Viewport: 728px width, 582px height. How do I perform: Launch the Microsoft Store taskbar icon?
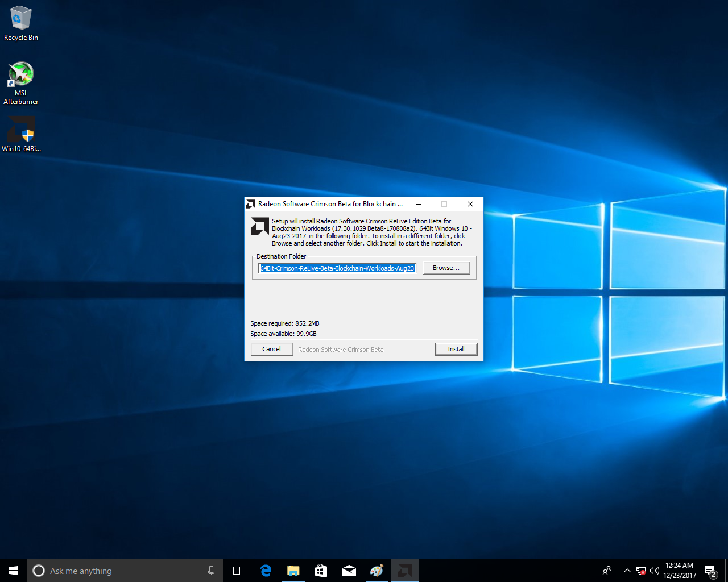pyautogui.click(x=321, y=571)
